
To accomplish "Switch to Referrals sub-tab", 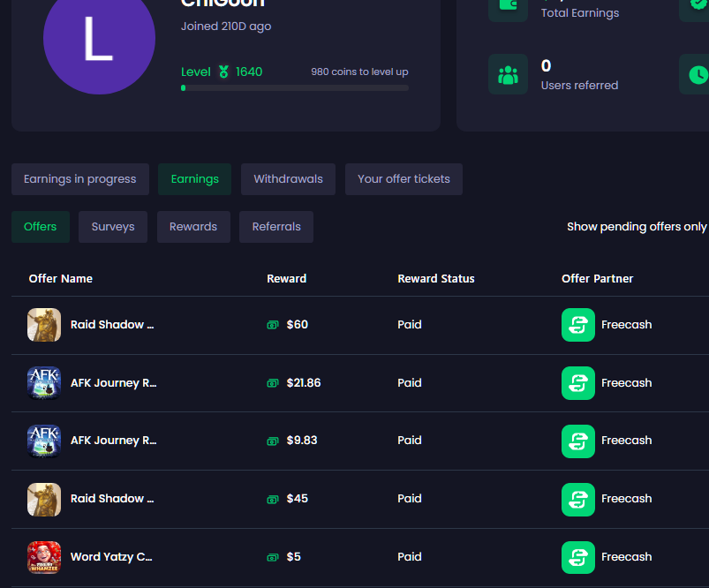I will [x=276, y=227].
